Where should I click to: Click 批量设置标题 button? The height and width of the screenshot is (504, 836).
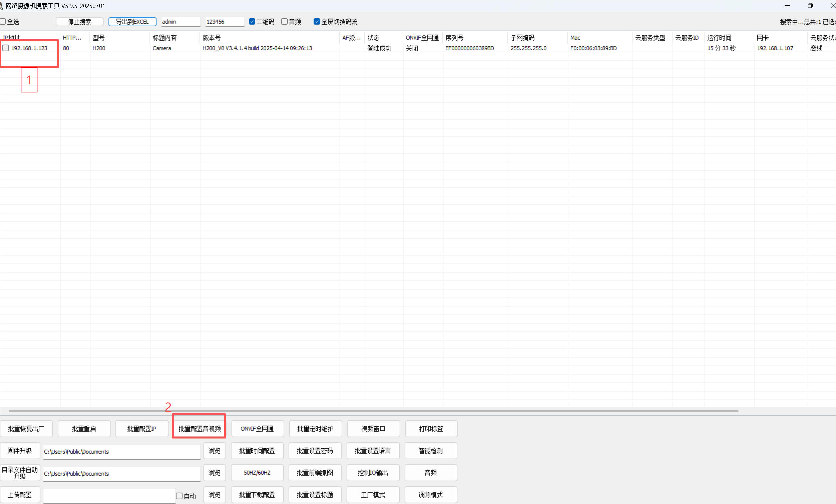[x=315, y=495]
